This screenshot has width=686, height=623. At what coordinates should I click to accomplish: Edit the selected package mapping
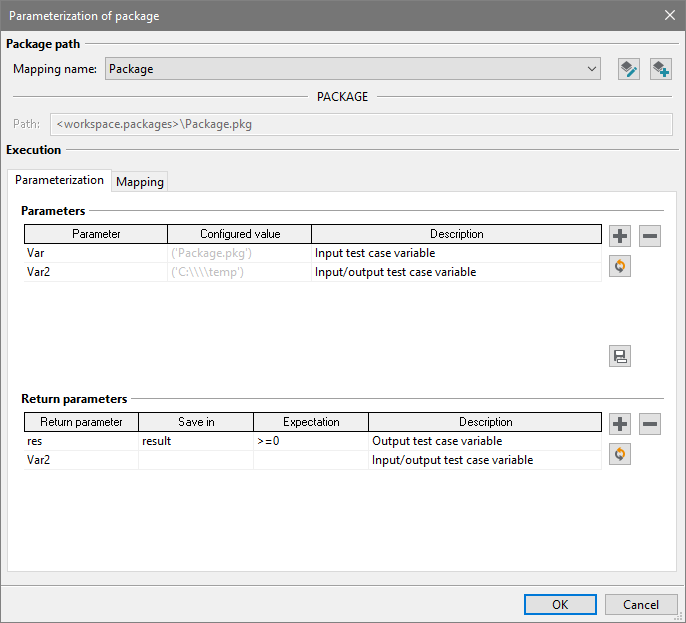coord(629,69)
